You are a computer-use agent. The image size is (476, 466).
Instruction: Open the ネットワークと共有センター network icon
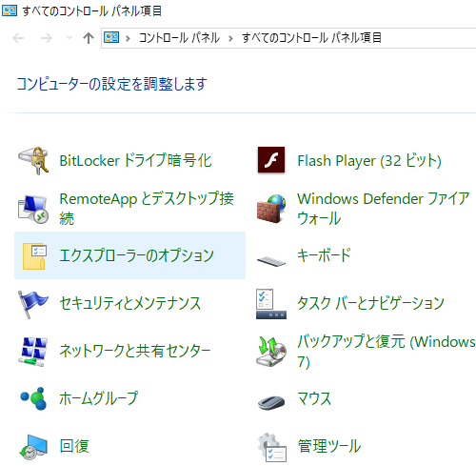click(x=33, y=352)
